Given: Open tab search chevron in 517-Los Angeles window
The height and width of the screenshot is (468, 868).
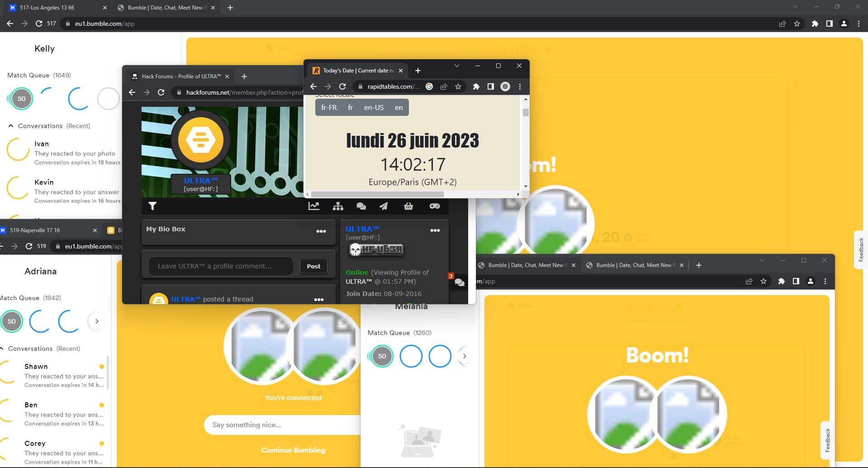Looking at the screenshot, I should [796, 6].
